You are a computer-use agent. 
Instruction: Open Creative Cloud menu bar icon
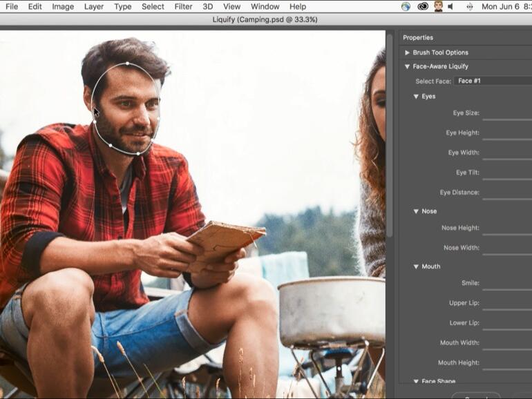[x=422, y=6]
